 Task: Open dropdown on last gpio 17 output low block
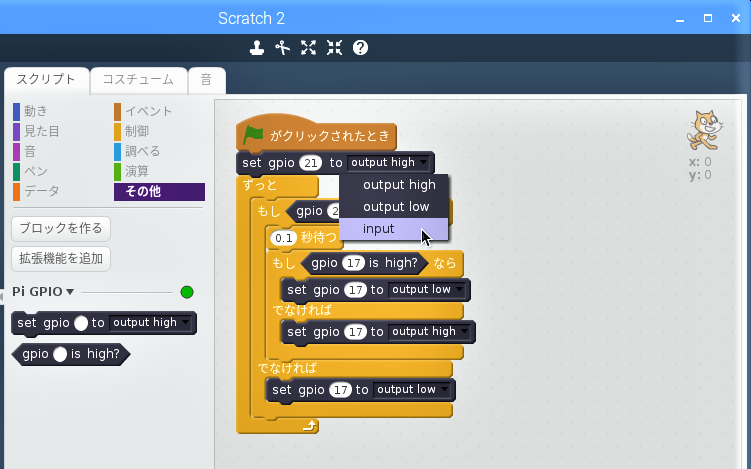412,389
